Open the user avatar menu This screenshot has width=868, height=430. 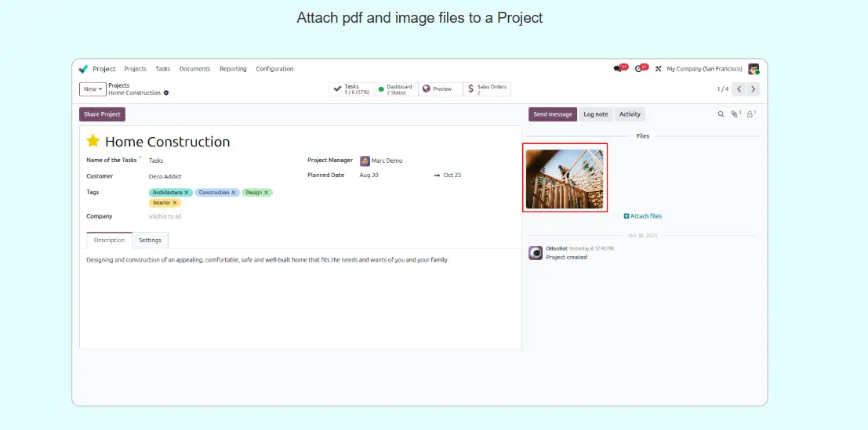tap(754, 69)
